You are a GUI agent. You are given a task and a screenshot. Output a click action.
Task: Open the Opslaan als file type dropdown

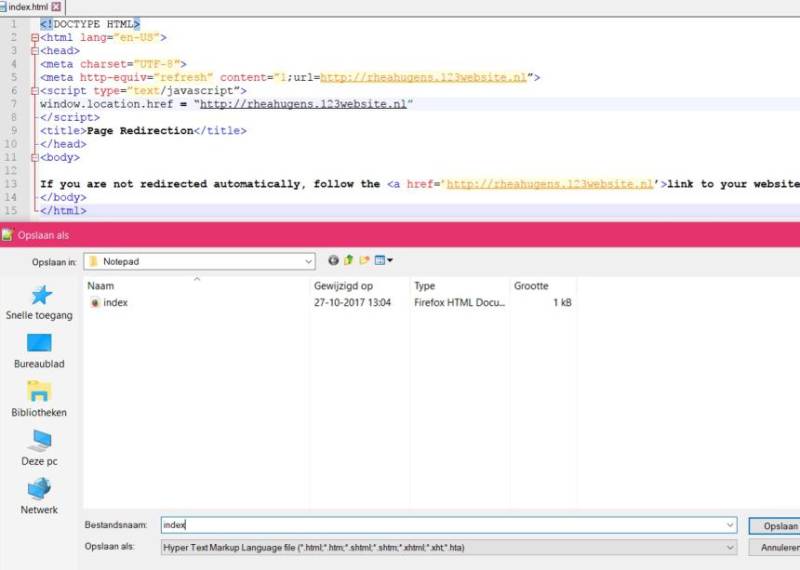coord(730,548)
